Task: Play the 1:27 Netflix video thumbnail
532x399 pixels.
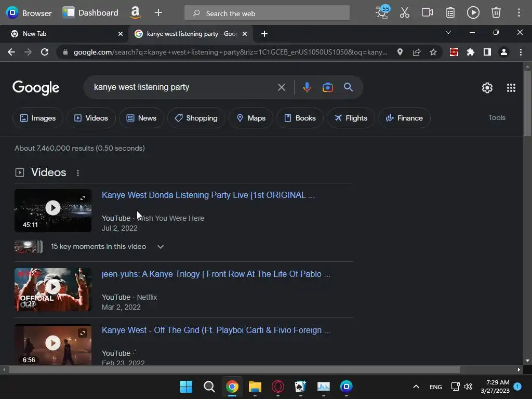Action: 53,290
